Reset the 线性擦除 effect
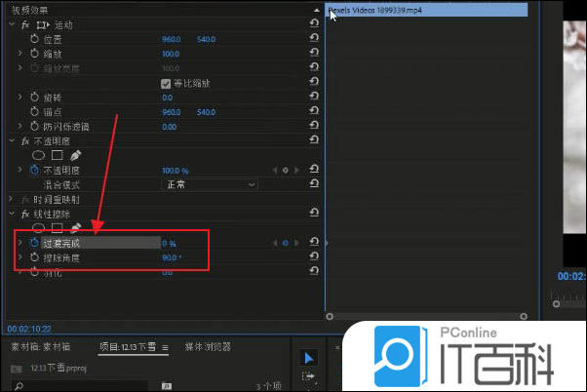Viewport: 587px width, 392px height. click(314, 213)
